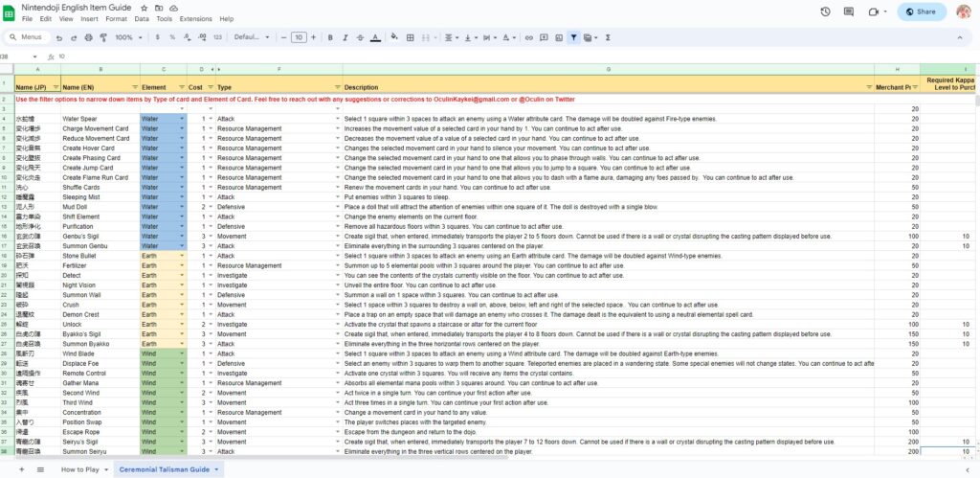Click the Print icon
The height and width of the screenshot is (478, 980).
tap(87, 37)
